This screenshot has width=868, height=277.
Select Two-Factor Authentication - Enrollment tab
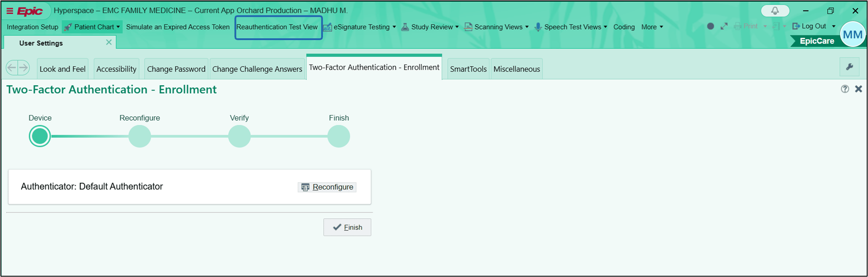pyautogui.click(x=374, y=67)
